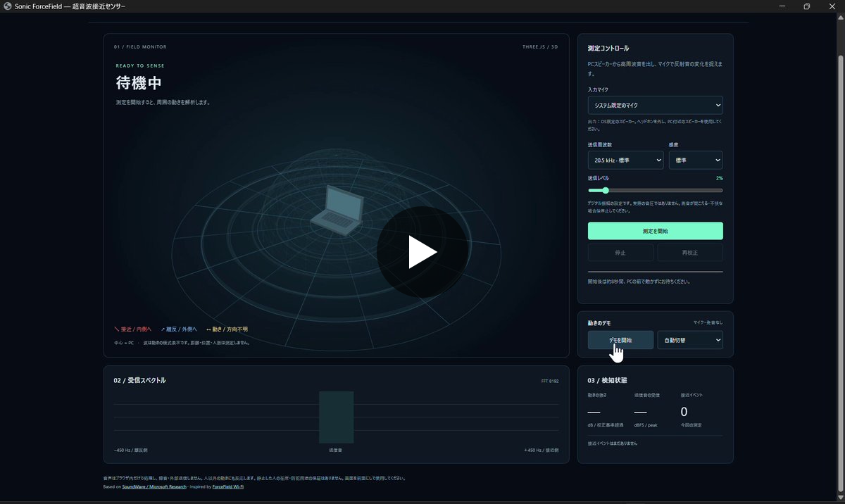845x504 pixels.
Task: Start the demo with デモを開始
Action: coord(620,340)
